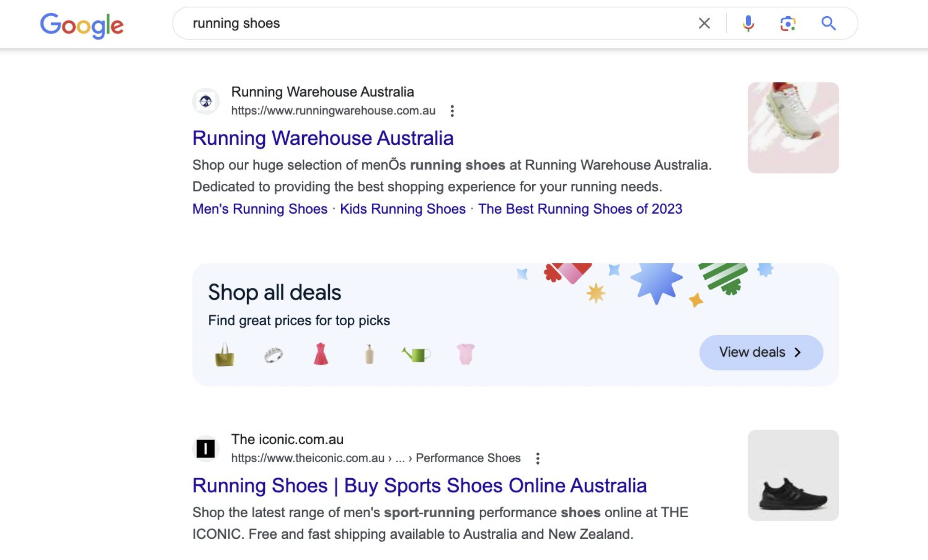Open The Best Running Shoes of 2023 sitelink
The image size is (928, 560).
pyautogui.click(x=580, y=209)
